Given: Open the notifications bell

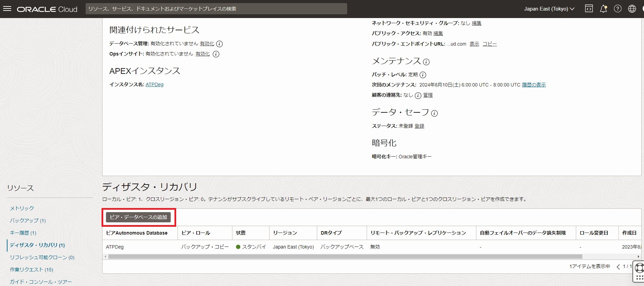Looking at the screenshot, I should click(603, 9).
